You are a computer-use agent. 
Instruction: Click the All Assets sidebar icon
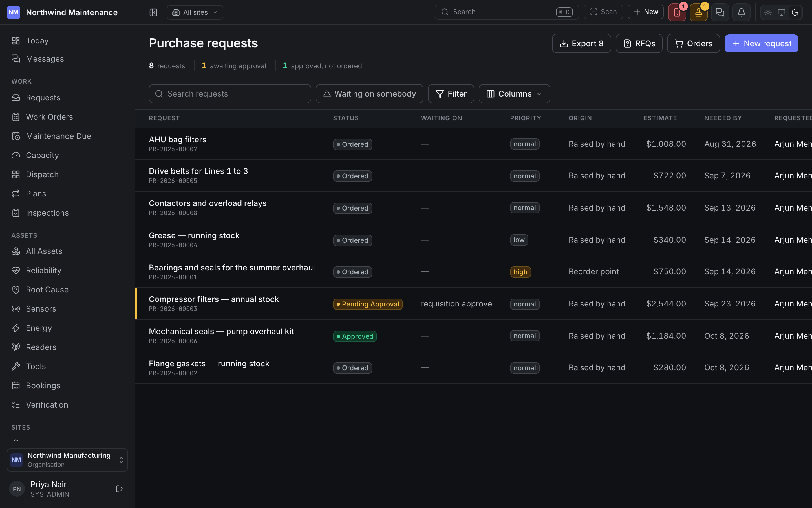[16, 251]
